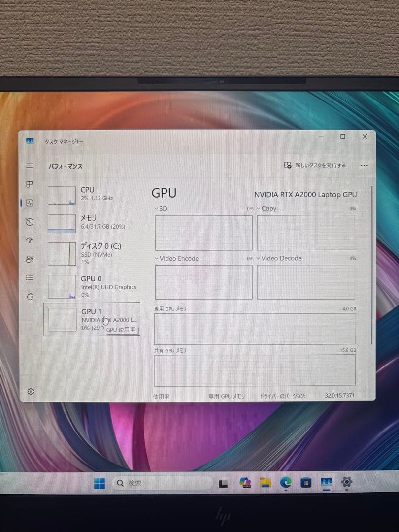Click the disk activity mini graph thumbnail
This screenshot has height=532, width=399.
(x=62, y=254)
